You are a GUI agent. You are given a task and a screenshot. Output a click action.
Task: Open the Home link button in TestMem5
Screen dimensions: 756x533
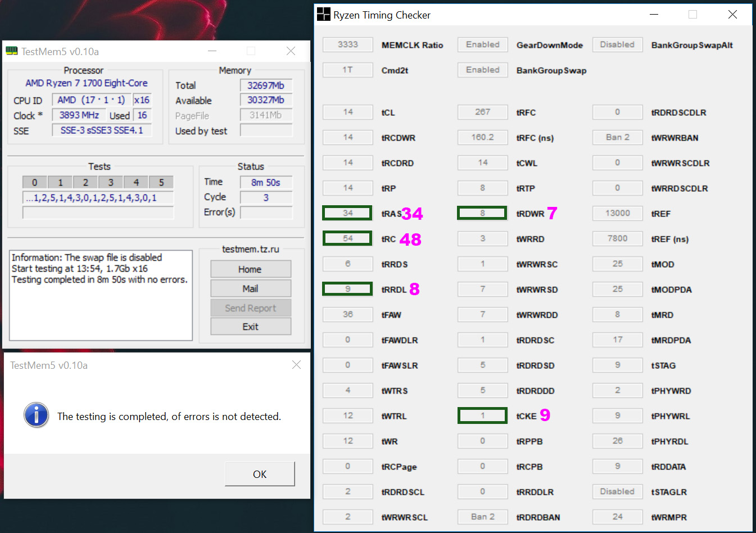click(x=251, y=269)
